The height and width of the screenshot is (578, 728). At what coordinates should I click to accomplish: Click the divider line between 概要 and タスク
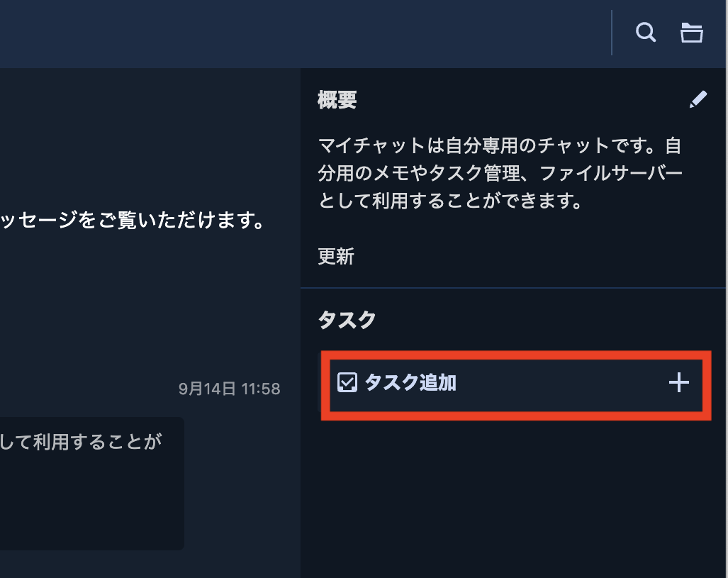(513, 288)
